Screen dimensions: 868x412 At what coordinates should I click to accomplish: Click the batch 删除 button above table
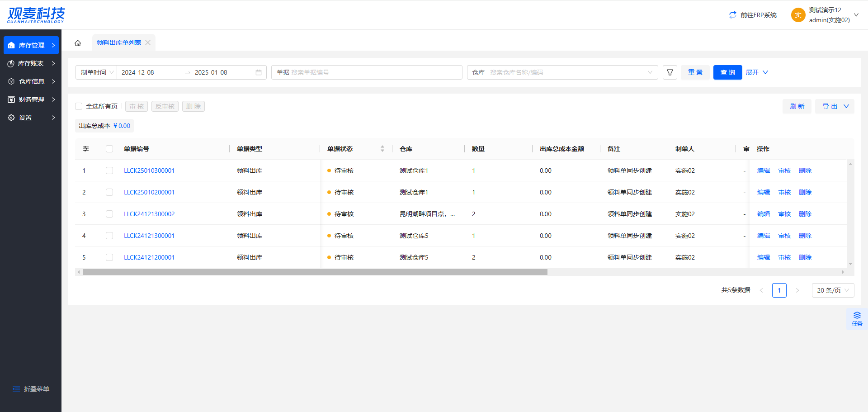click(193, 106)
